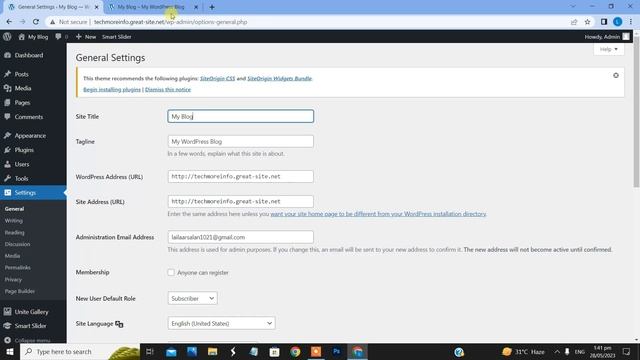
Task: Open Appearance menu in sidebar
Action: coord(30,136)
